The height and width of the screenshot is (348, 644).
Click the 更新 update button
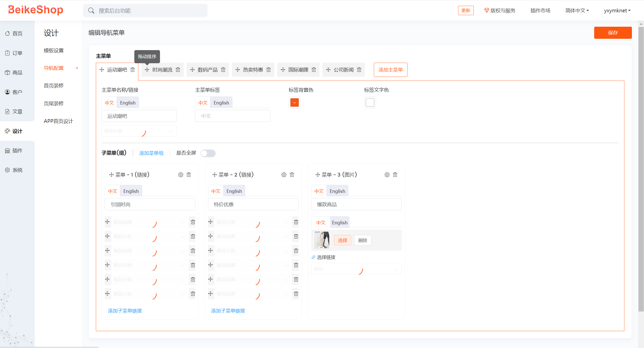pos(466,11)
